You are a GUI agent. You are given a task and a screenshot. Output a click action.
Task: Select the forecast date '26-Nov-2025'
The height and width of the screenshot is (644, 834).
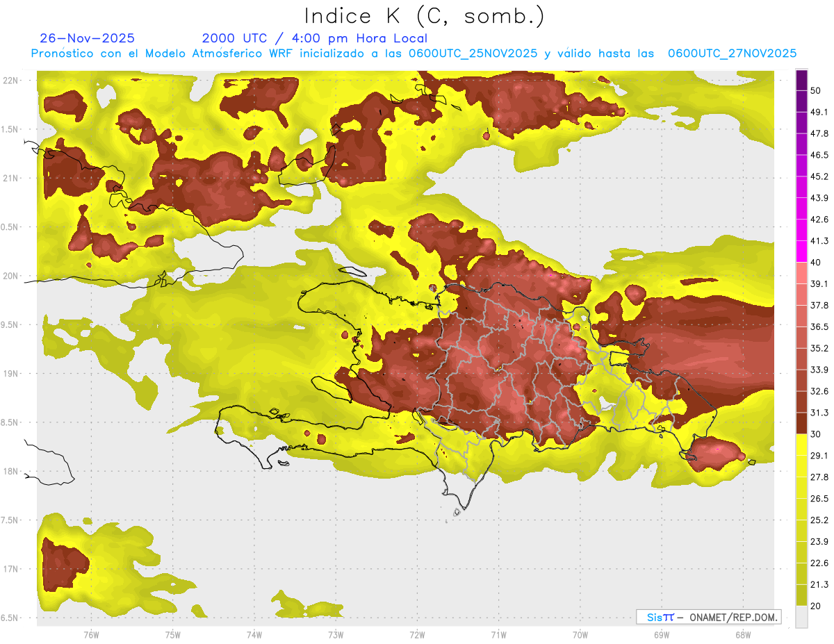click(x=88, y=38)
